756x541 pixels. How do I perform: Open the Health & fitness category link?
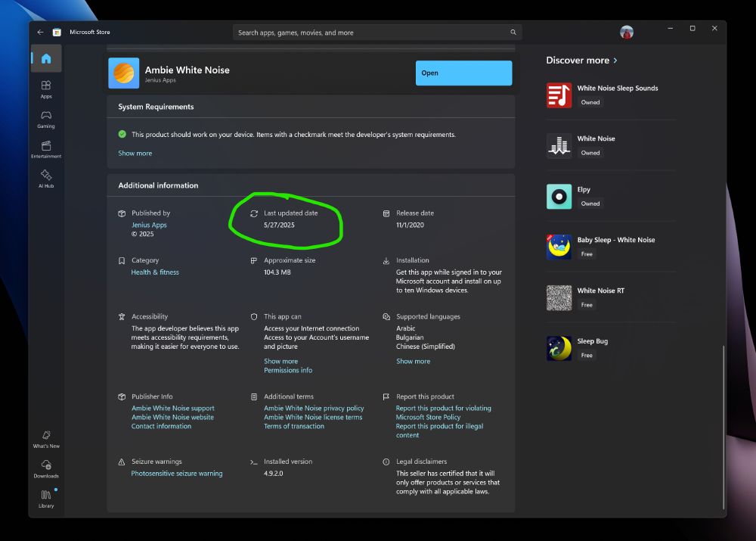click(155, 272)
